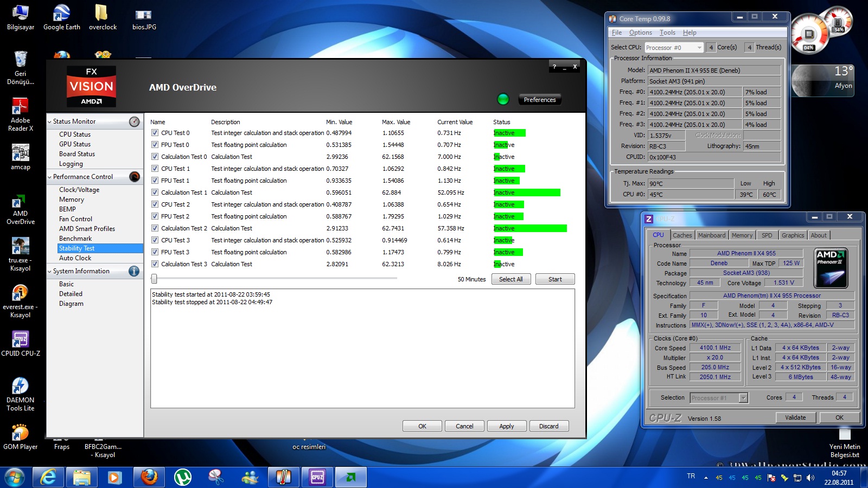Image resolution: width=868 pixels, height=488 pixels.
Task: Open the Recycle Bin (Geri Dönüşü) icon
Action: click(20, 67)
